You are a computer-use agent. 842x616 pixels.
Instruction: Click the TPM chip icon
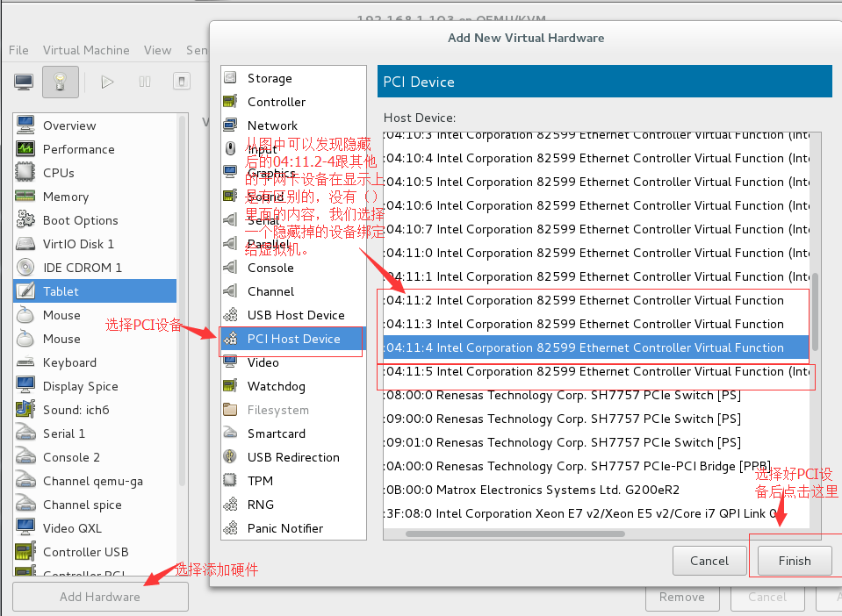pos(230,481)
